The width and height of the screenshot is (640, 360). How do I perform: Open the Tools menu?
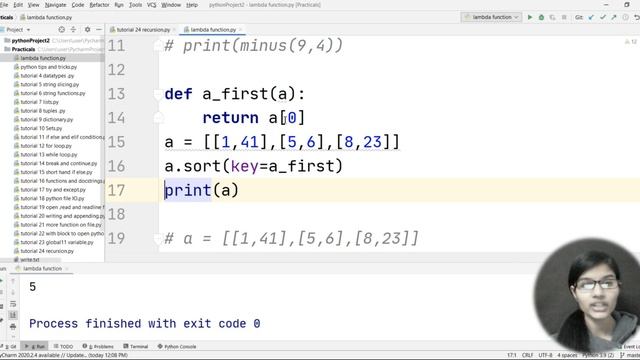(x=136, y=5)
